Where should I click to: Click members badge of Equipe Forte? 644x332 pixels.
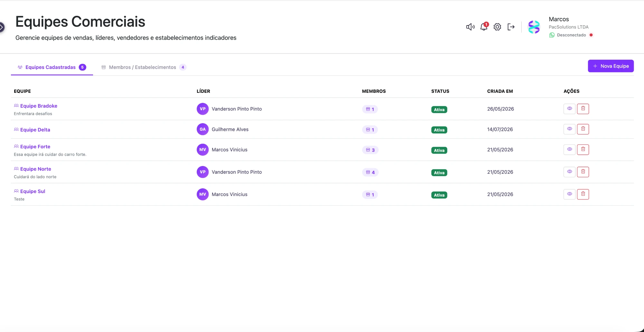click(x=370, y=150)
